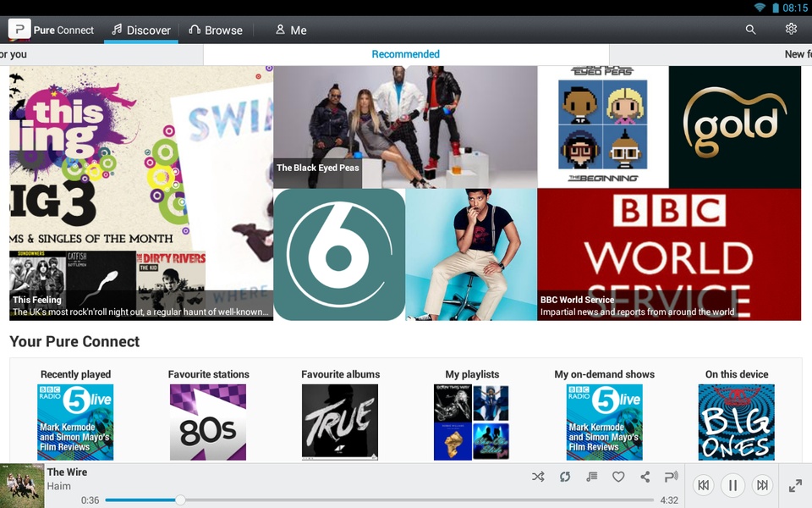This screenshot has width=812, height=508.
Task: Click the song progress slider handle
Action: pos(180,500)
